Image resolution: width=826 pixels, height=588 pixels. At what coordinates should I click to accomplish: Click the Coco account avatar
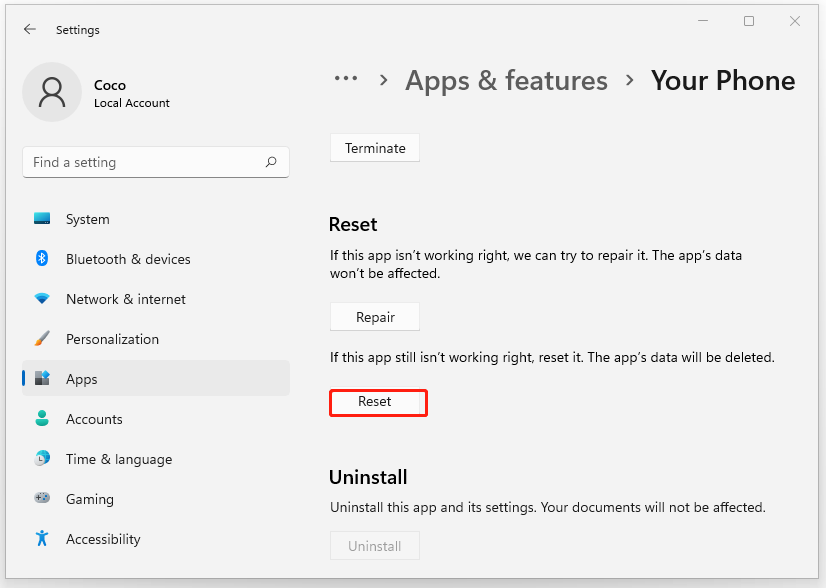pos(52,91)
